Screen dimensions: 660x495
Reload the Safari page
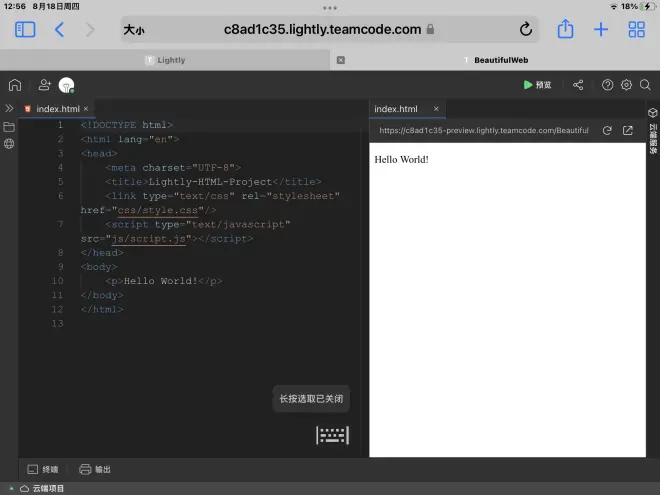526,29
